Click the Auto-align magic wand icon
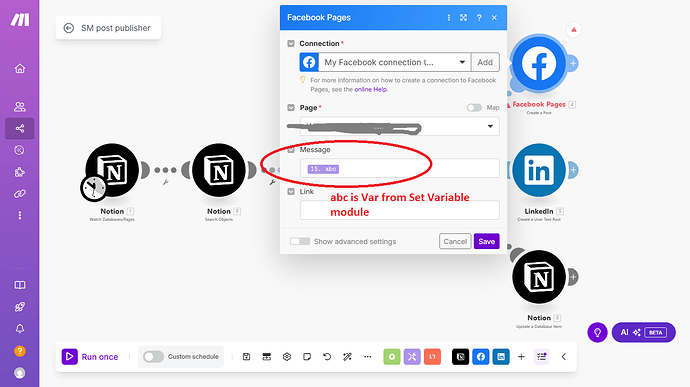Viewport: 690px width, 387px height. tap(347, 357)
